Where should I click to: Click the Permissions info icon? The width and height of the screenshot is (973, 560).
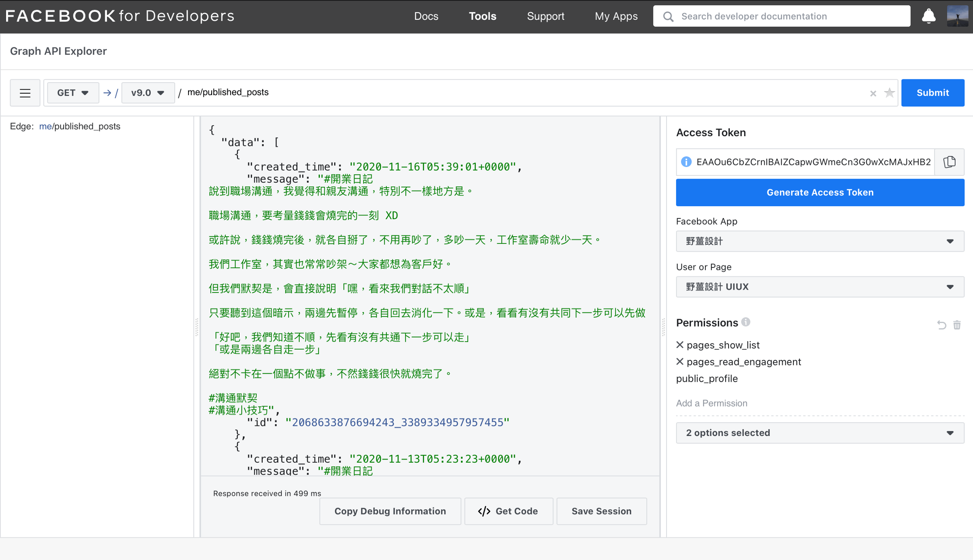746,322
